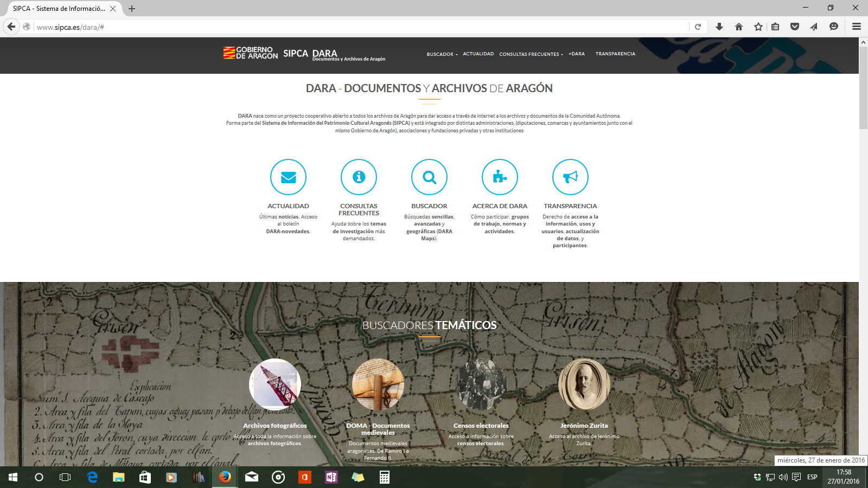Screen dimensions: 868x488
Task: Open the Hello chat smiley icon
Action: click(x=834, y=27)
